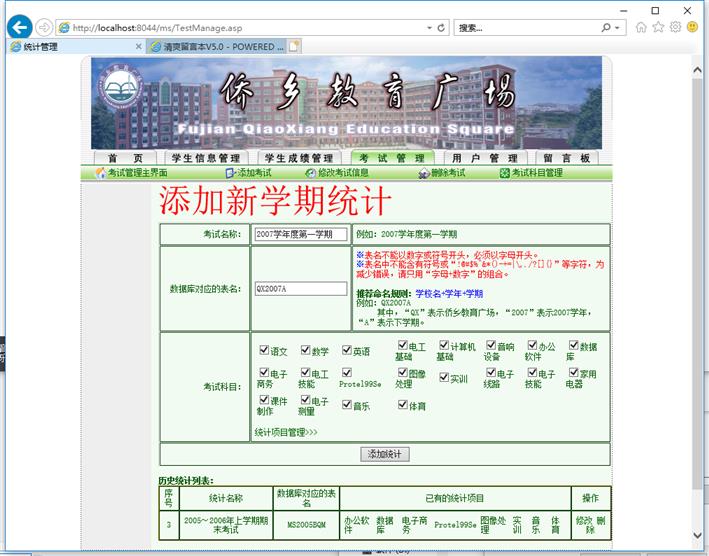Expand the 统计项目管理>>> link
The image size is (709, 556).
coord(286,432)
